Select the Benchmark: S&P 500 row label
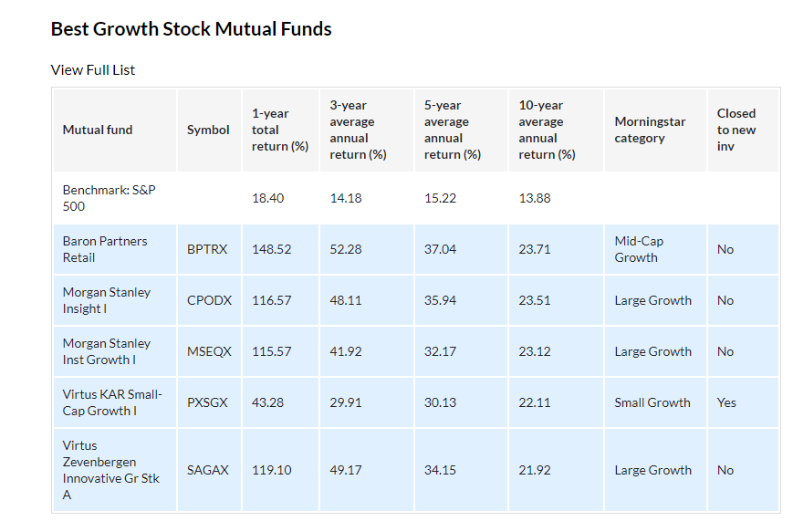 105,198
